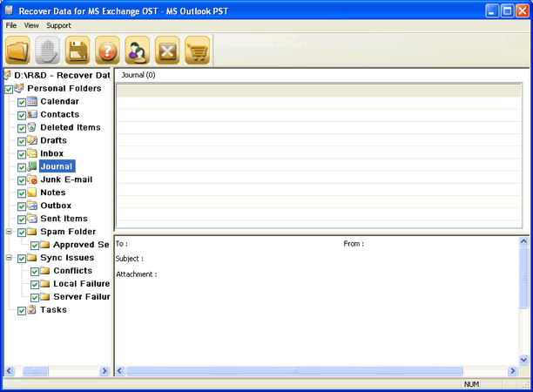Viewport: 533px width, 392px height.
Task: Click the 'Journal (0)' list heading
Action: [x=138, y=75]
